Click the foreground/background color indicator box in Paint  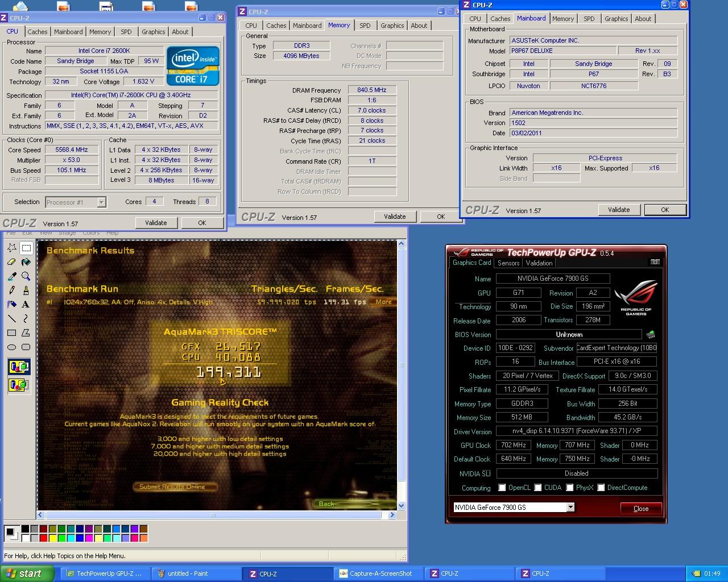click(11, 533)
